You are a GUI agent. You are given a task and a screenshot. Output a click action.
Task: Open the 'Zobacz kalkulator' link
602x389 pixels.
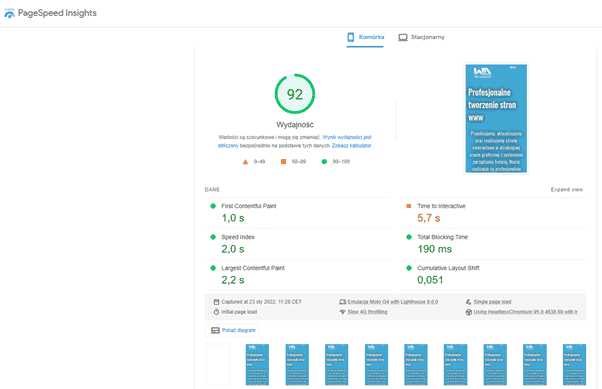click(351, 146)
